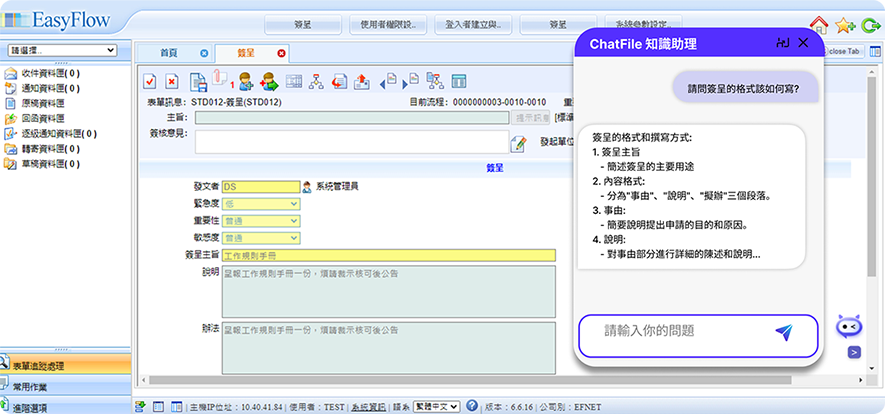Screen dimensions: 885x414
Task: Collapse the ChatFile assistant window
Action: pos(782,44)
